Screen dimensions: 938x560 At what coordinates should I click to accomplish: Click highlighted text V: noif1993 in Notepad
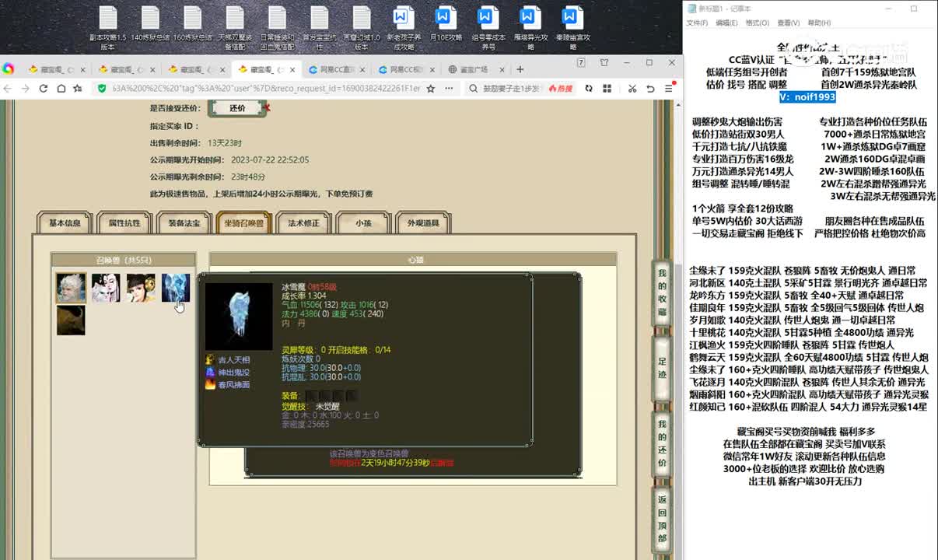coord(808,97)
